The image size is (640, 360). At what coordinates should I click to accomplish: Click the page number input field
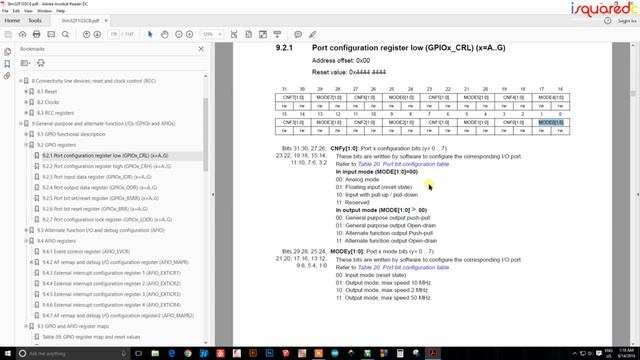[x=113, y=35]
